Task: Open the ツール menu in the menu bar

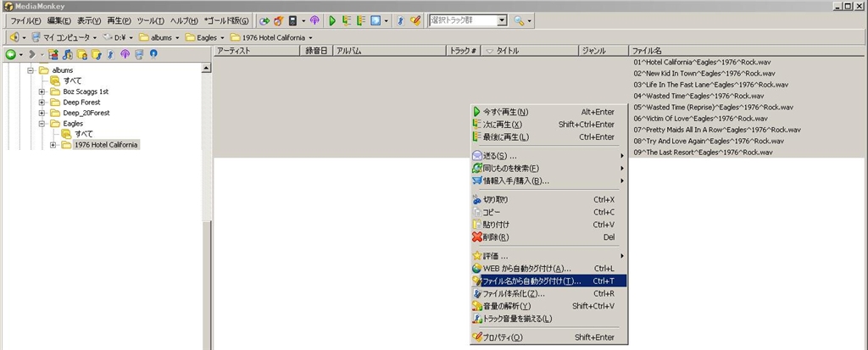Action: click(x=150, y=20)
